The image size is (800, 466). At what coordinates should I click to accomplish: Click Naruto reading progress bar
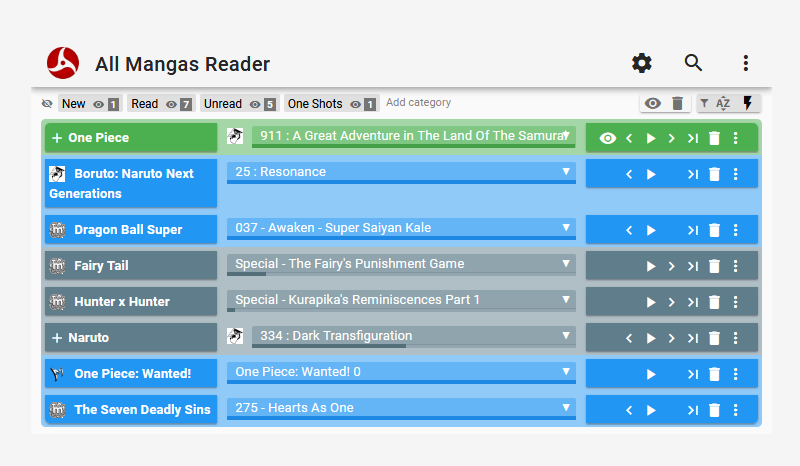pos(413,346)
